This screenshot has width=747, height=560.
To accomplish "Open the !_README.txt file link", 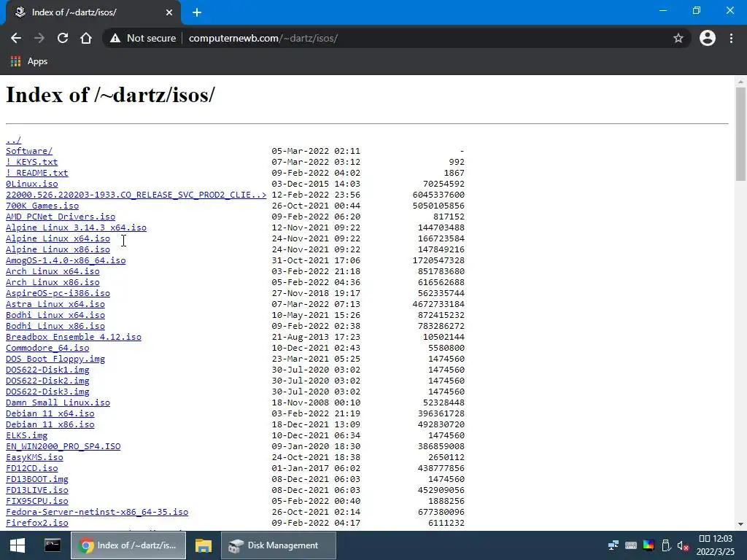I will 36,173.
